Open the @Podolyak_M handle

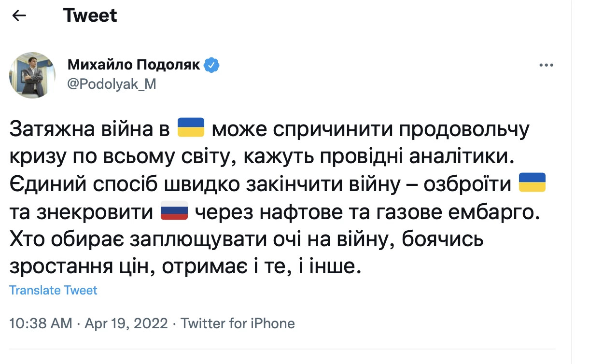click(x=112, y=84)
